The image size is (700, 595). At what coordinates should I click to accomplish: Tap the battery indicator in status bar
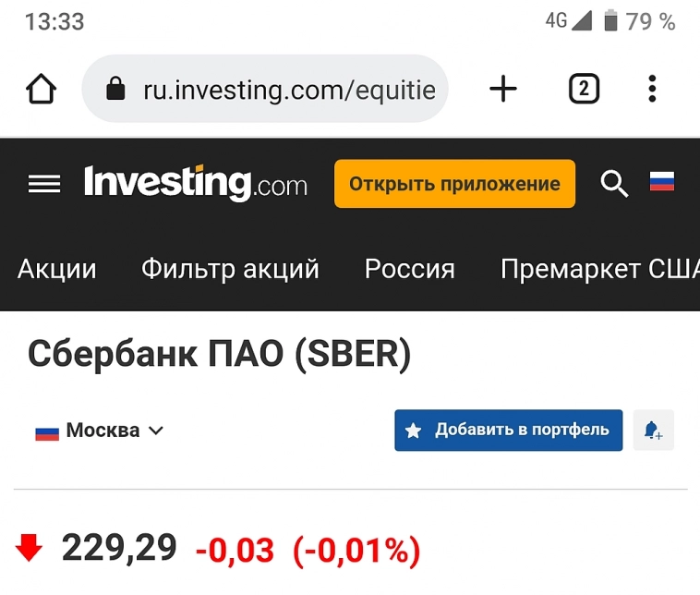tap(610, 21)
